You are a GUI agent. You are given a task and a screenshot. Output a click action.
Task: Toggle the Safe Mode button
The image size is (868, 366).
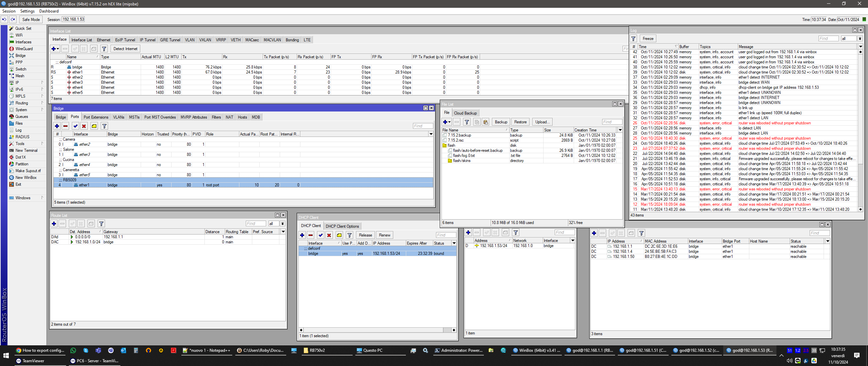tap(31, 20)
